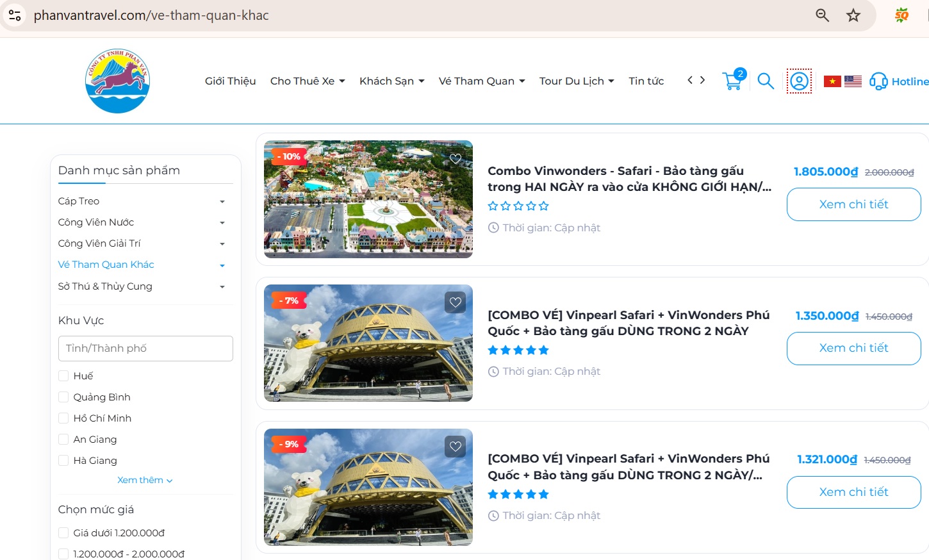
Task: Click Xem chi tiết for 1.805.000đ combo
Action: 853,204
